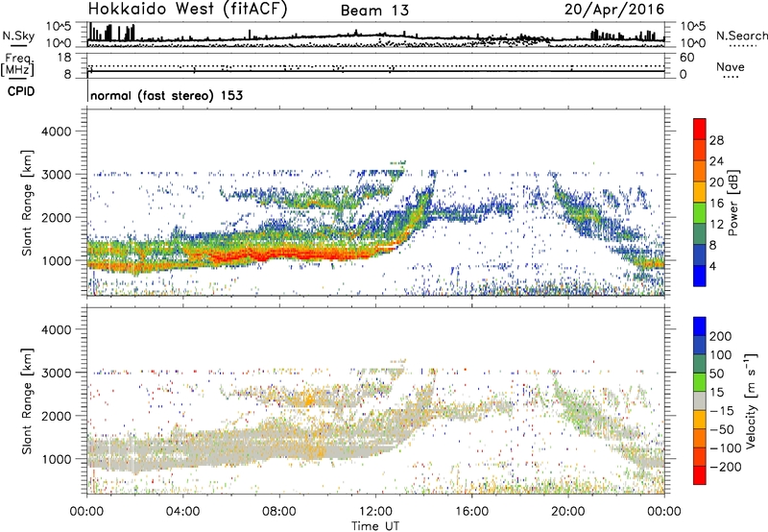
Task: Click the "12:00" time tick label
Action: click(x=375, y=512)
